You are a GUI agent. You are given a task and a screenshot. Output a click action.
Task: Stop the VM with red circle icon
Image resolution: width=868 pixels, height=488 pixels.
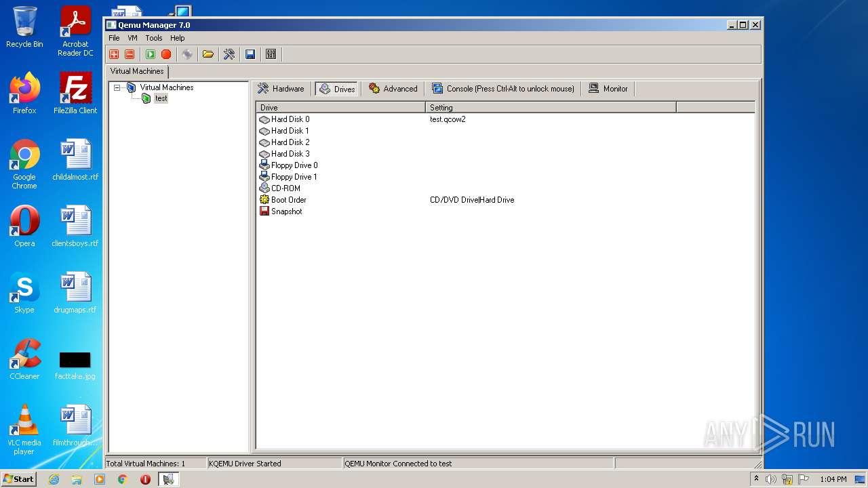166,54
